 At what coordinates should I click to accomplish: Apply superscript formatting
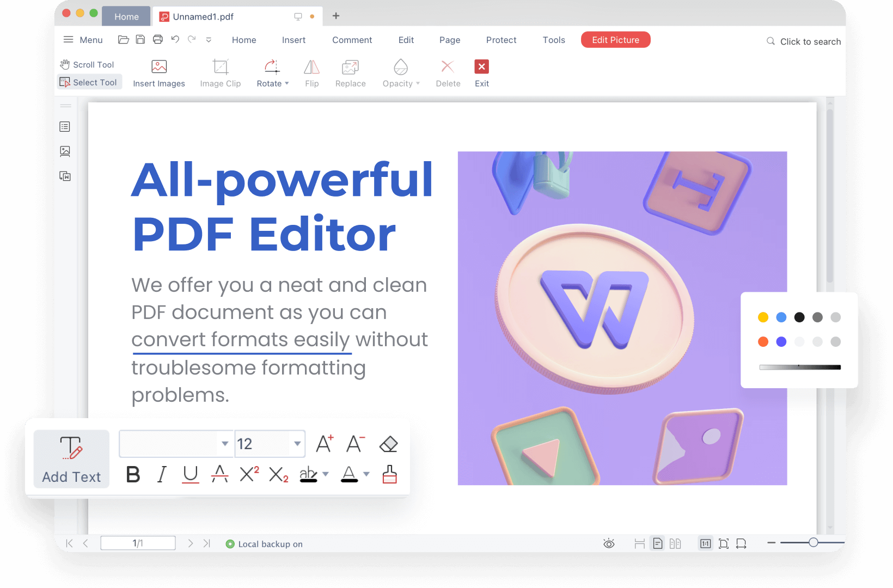point(249,474)
